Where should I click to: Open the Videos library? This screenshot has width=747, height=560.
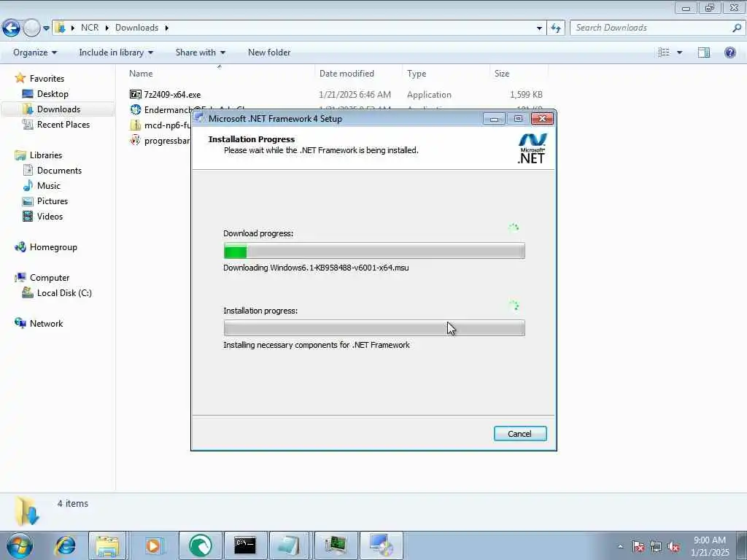click(x=50, y=216)
